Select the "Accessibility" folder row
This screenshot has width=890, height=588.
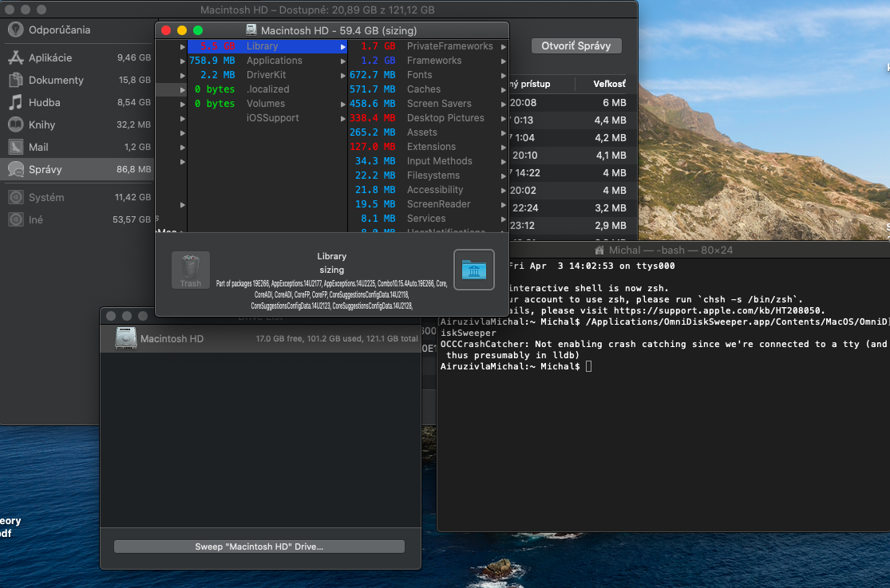point(427,190)
